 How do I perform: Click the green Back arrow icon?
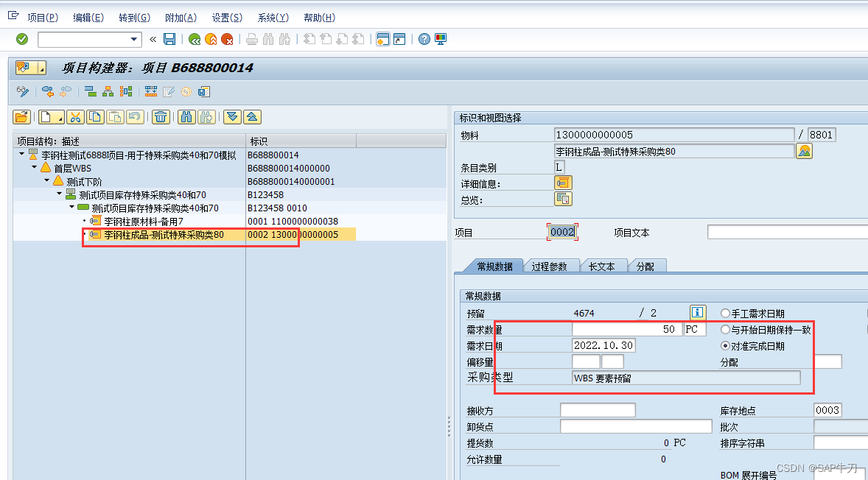tap(195, 39)
